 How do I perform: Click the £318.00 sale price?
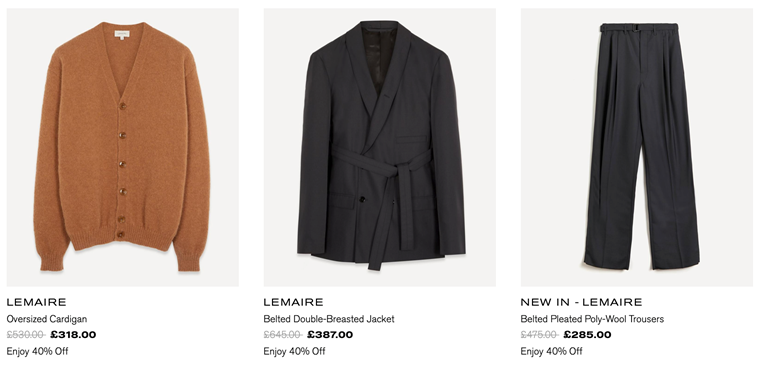tap(73, 335)
